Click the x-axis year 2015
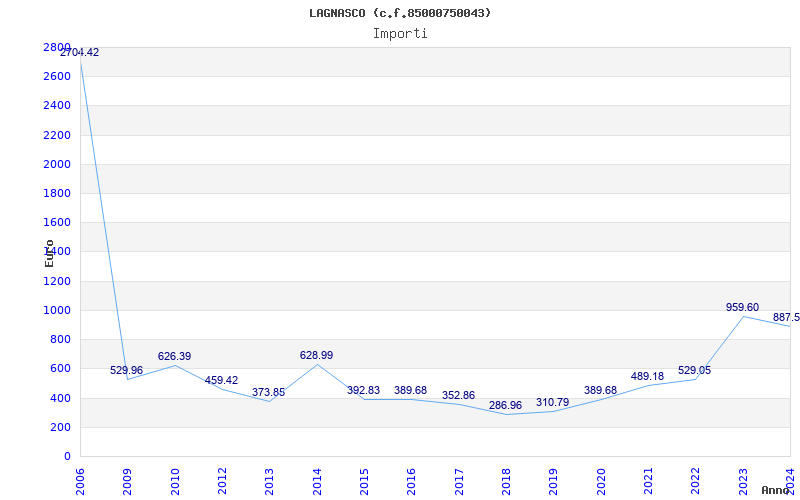 tap(364, 481)
